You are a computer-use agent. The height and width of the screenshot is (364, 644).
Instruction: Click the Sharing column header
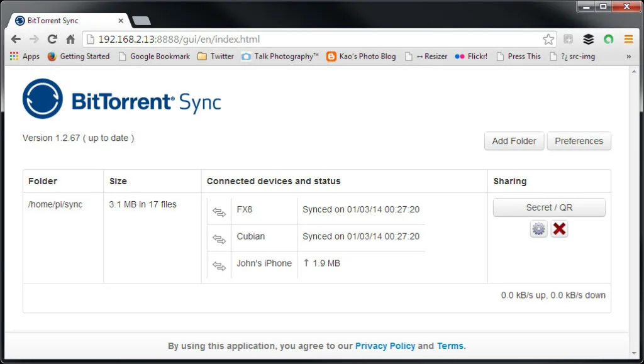(510, 181)
